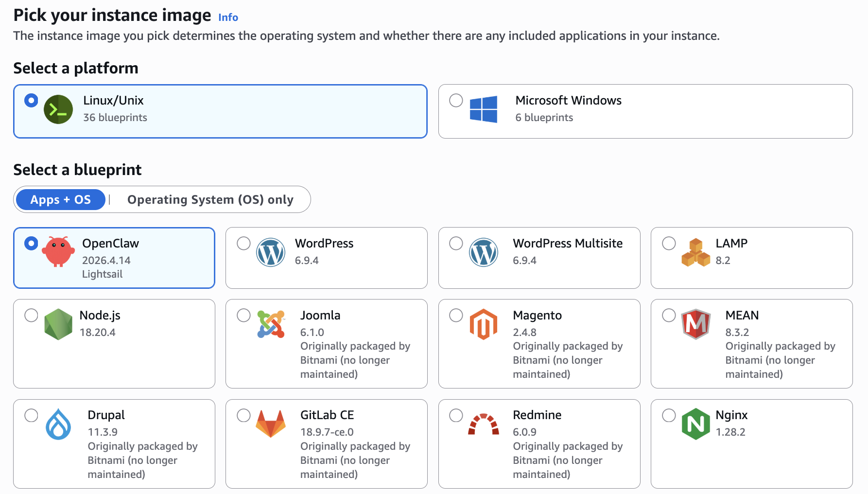Click the "Pick your instance image" heading
The image size is (868, 494).
pos(112,16)
